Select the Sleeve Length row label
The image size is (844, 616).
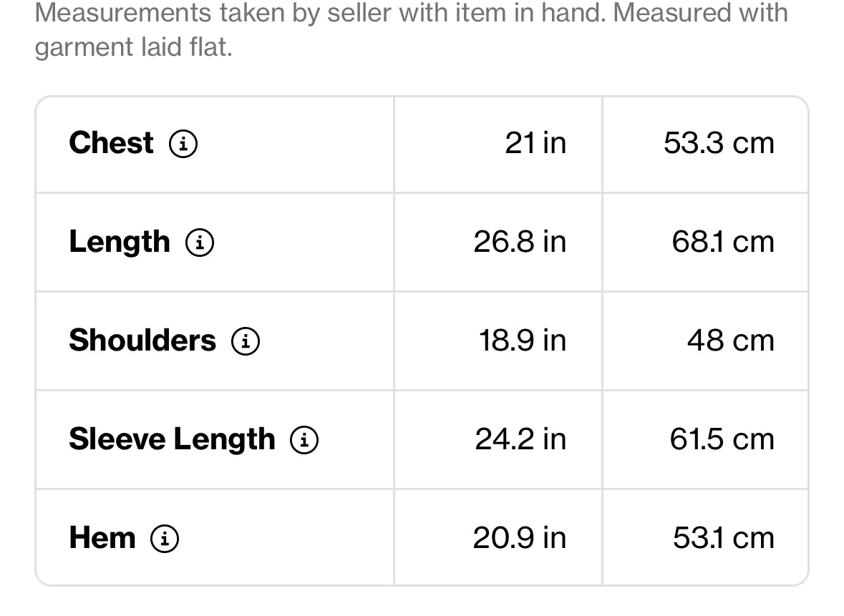[x=173, y=439]
